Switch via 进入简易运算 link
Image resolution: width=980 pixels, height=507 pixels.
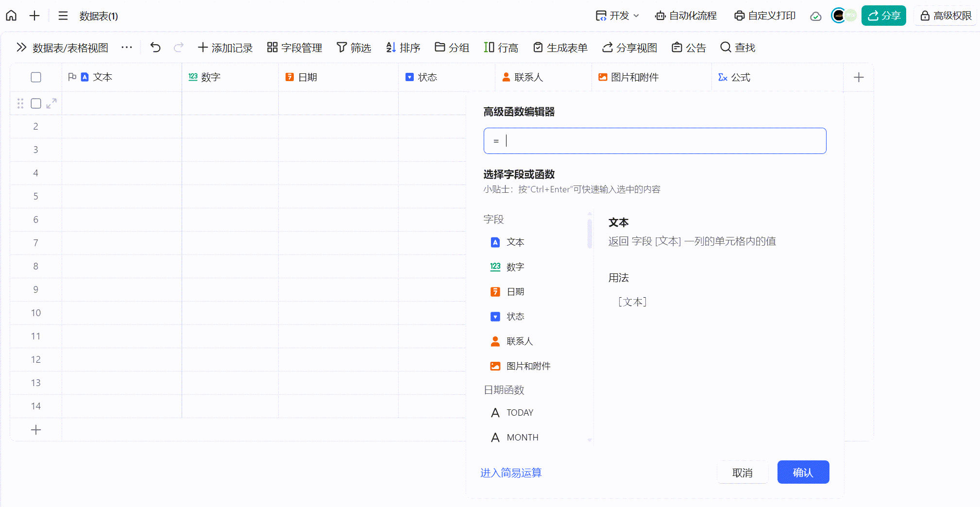pyautogui.click(x=511, y=473)
